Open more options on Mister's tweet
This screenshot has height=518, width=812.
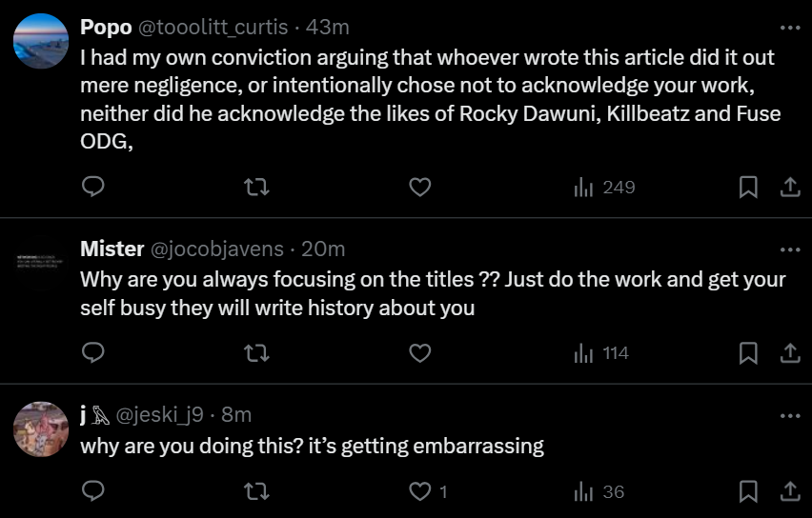[x=790, y=249]
